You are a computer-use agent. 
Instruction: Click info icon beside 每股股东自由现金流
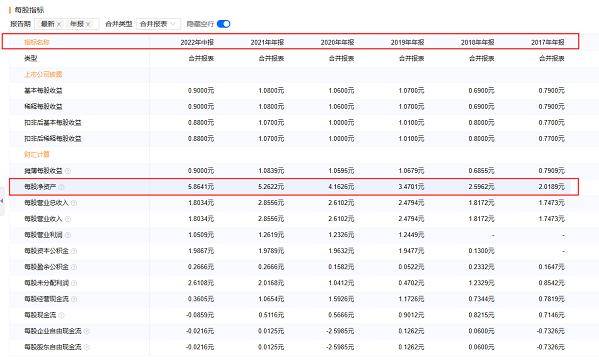tap(86, 347)
